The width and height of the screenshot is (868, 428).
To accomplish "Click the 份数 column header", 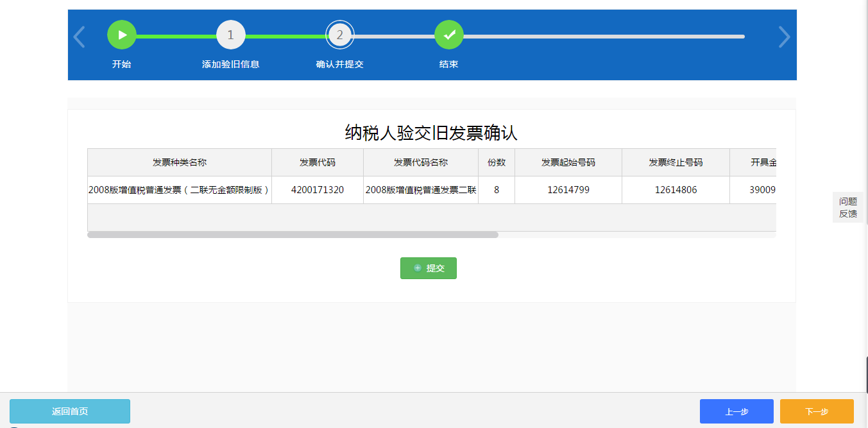I will point(497,162).
